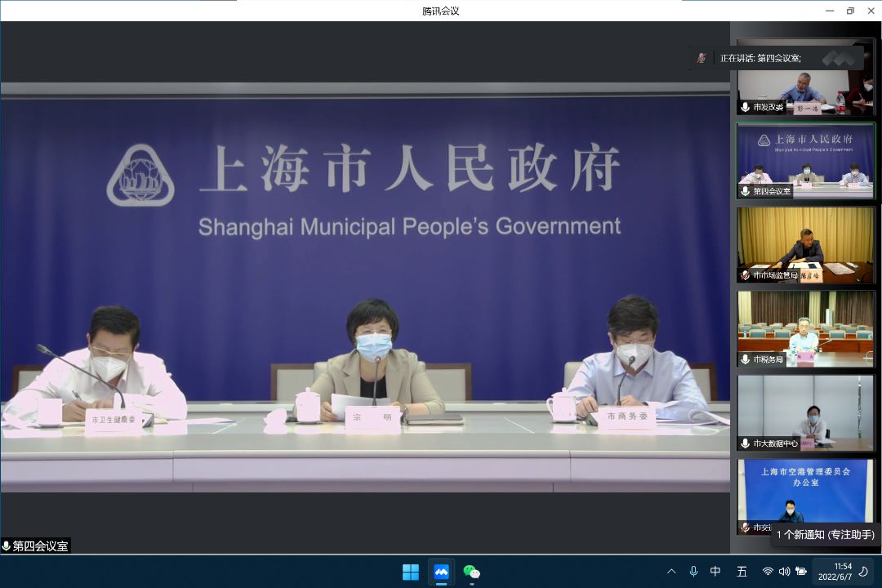The image size is (882, 588).
Task: Open WeChat from the taskbar
Action: (471, 572)
